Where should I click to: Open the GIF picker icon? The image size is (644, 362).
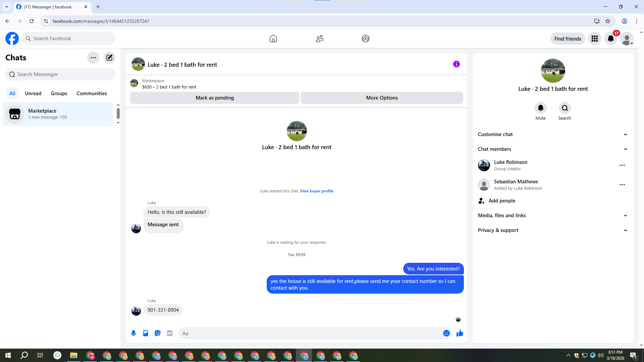(170, 333)
